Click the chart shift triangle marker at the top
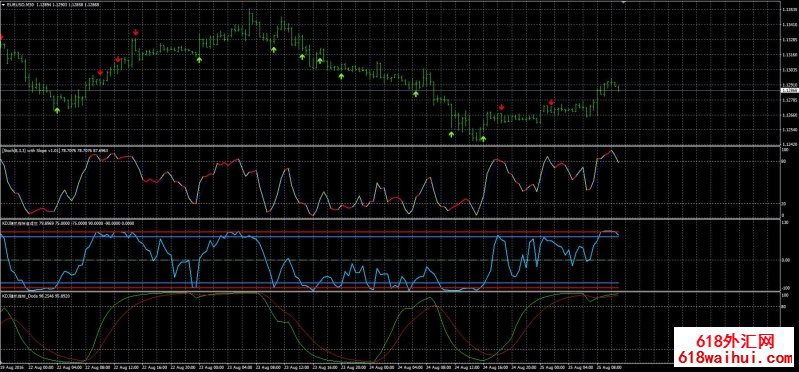 [x=623, y=3]
